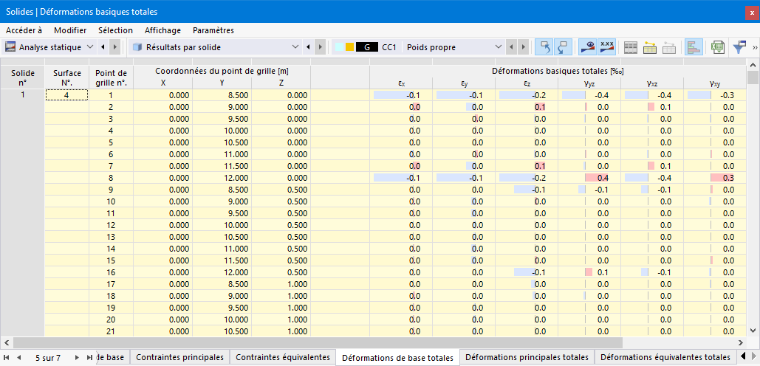Go to previous results table arrow
The height and width of the screenshot is (366, 760).
(309, 48)
